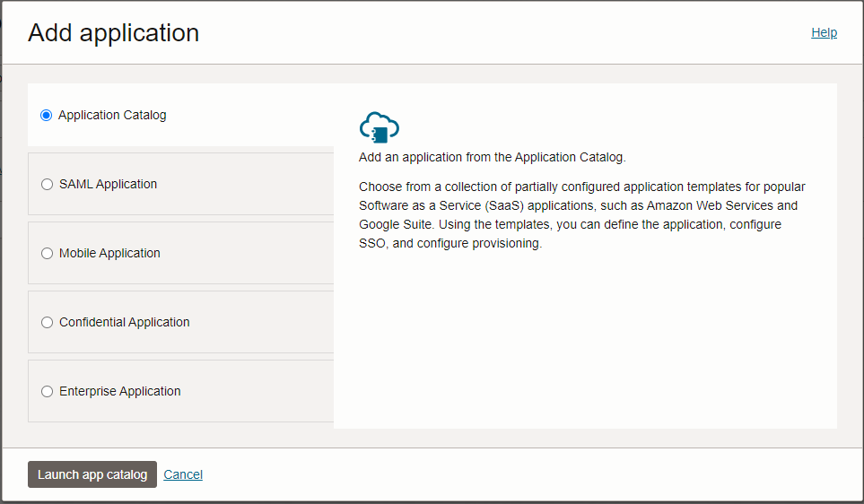This screenshot has height=504, width=864.
Task: Cancel adding the application
Action: [183, 474]
